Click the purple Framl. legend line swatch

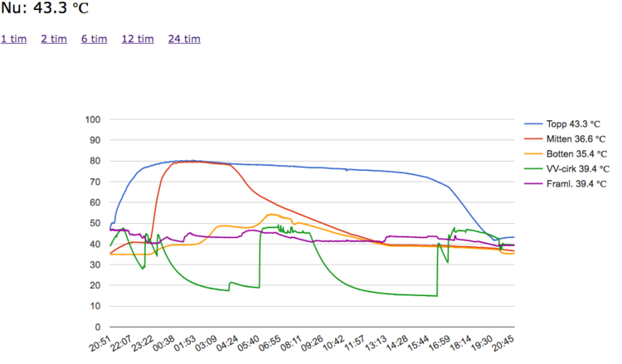[530, 183]
